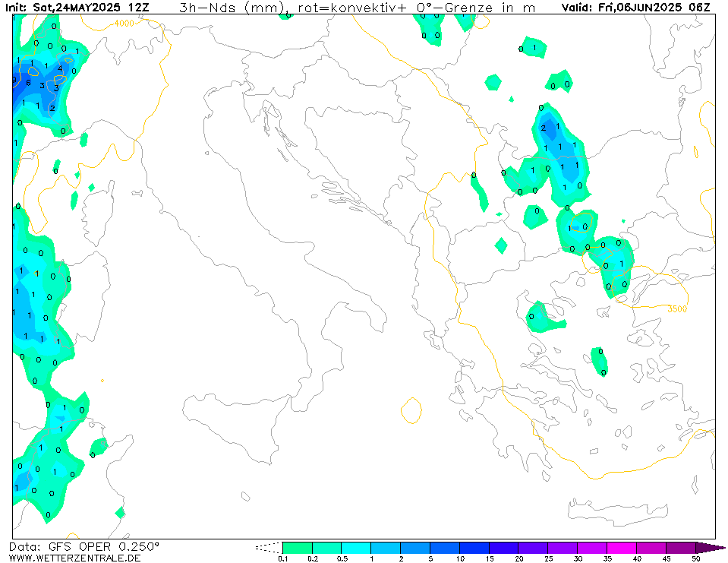Click the 40 legend scale label

coord(637,558)
